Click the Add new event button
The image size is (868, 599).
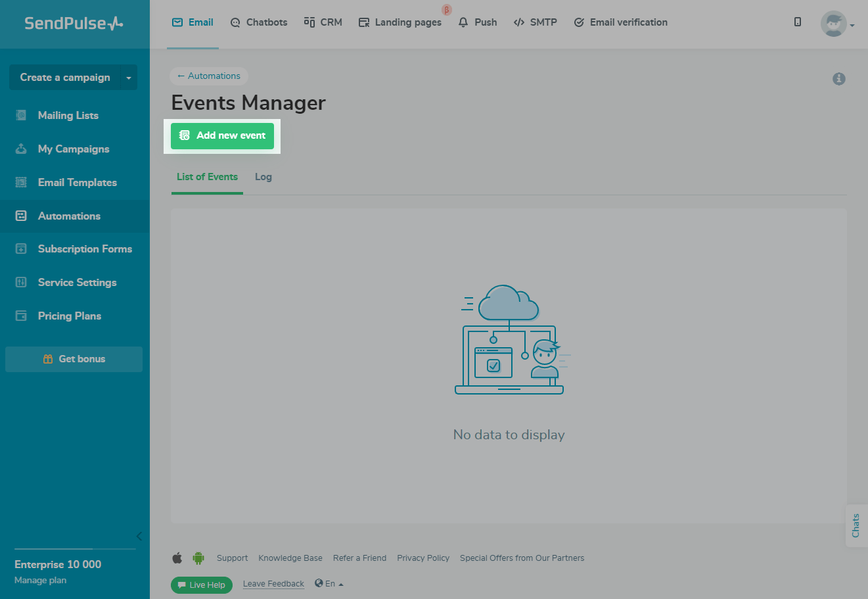(x=222, y=136)
